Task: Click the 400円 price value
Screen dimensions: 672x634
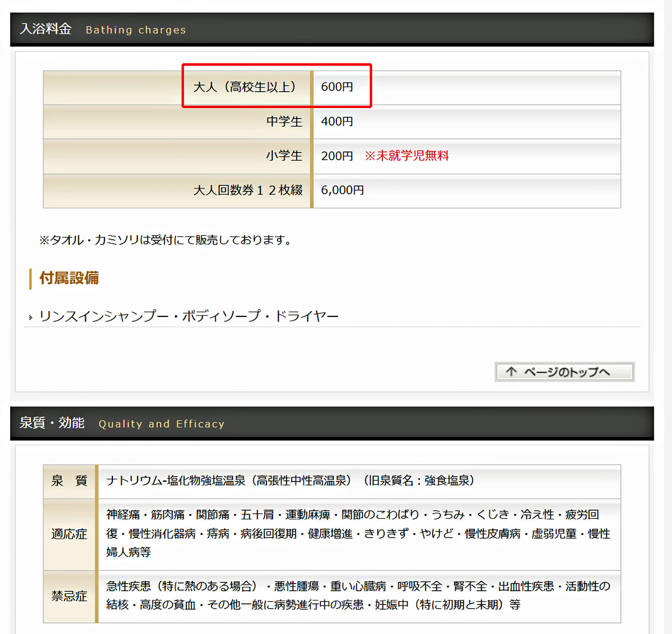Action: click(337, 121)
